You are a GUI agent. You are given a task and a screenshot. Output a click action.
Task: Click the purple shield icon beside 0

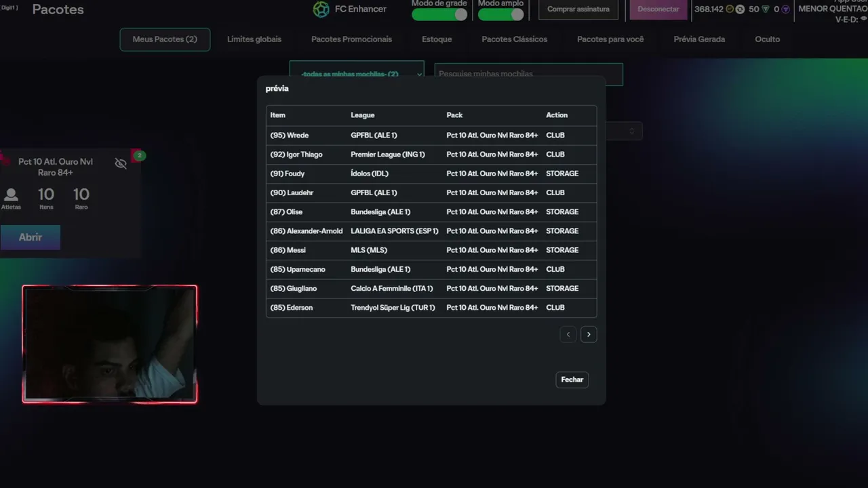pyautogui.click(x=785, y=9)
